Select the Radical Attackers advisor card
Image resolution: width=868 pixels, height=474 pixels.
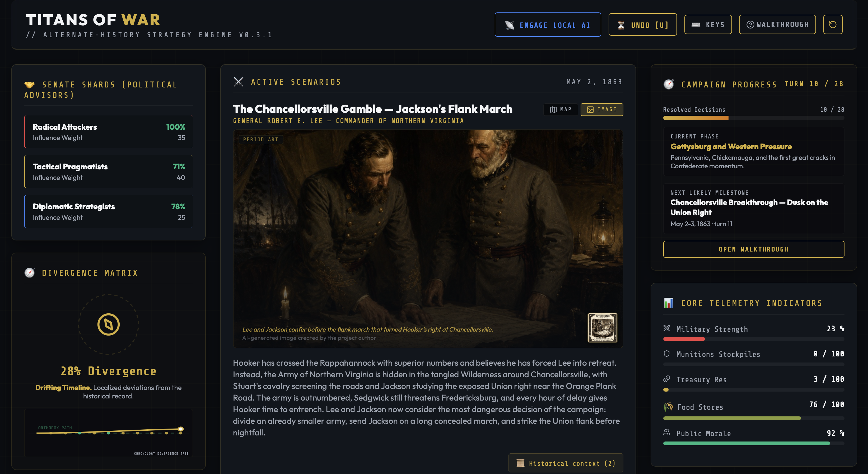point(109,132)
